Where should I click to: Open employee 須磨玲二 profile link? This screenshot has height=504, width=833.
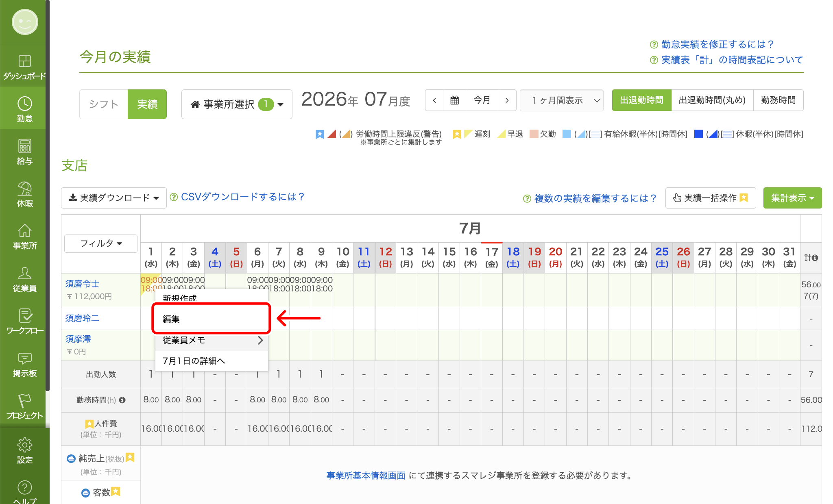(82, 318)
